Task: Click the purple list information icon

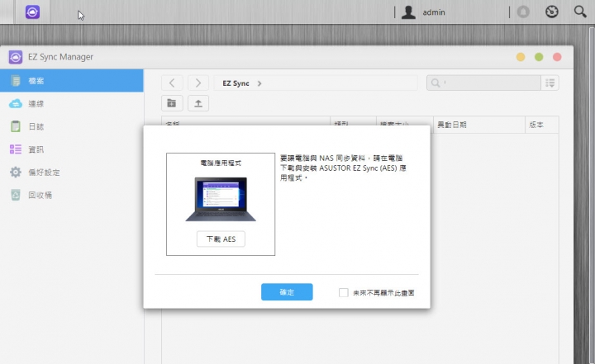Action: click(x=16, y=149)
